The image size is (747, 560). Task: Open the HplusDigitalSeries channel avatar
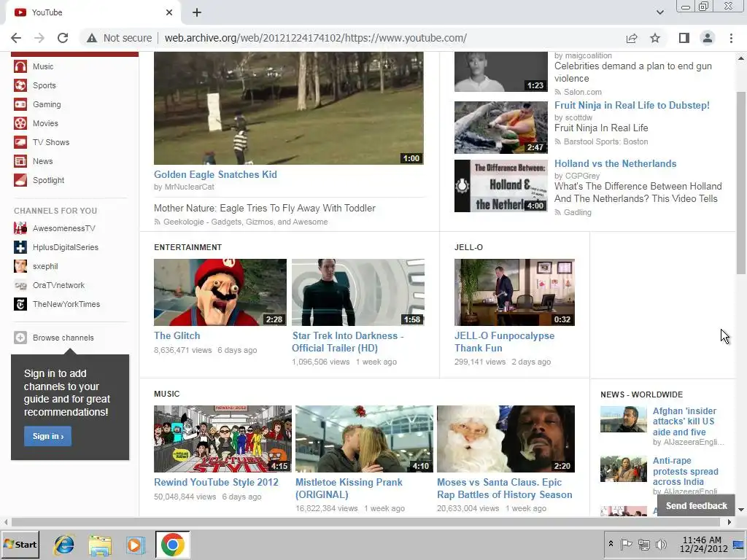(x=20, y=247)
